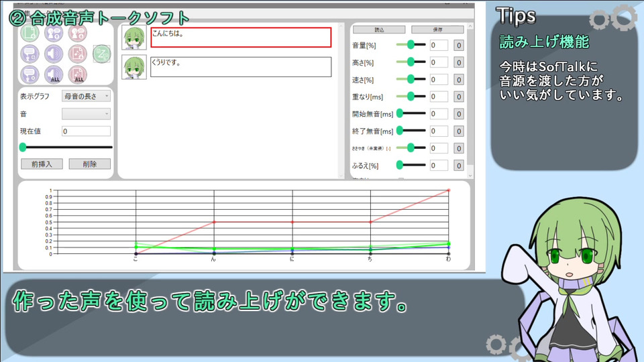
Task: Reset 音量[%] with its 0 button
Action: click(x=459, y=45)
